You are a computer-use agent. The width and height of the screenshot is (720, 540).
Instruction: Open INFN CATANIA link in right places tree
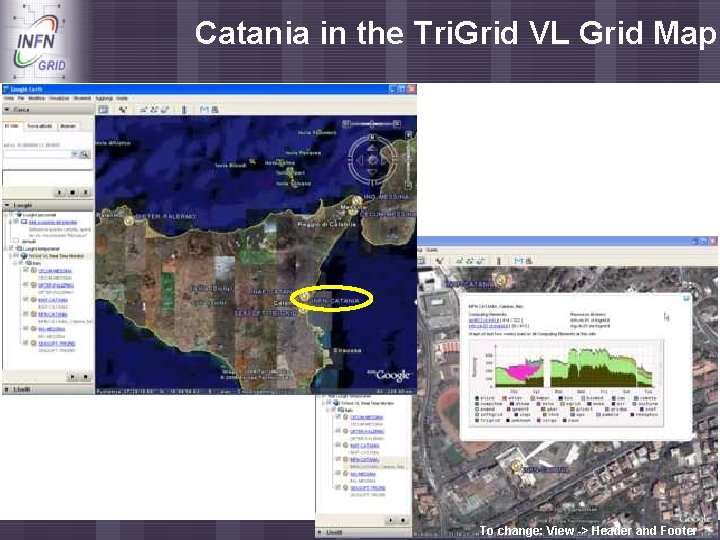click(x=365, y=459)
